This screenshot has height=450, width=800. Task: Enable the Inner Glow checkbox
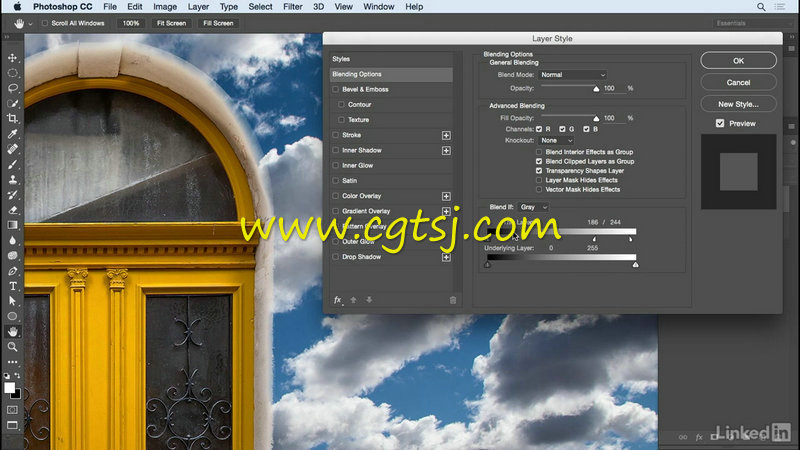point(335,165)
